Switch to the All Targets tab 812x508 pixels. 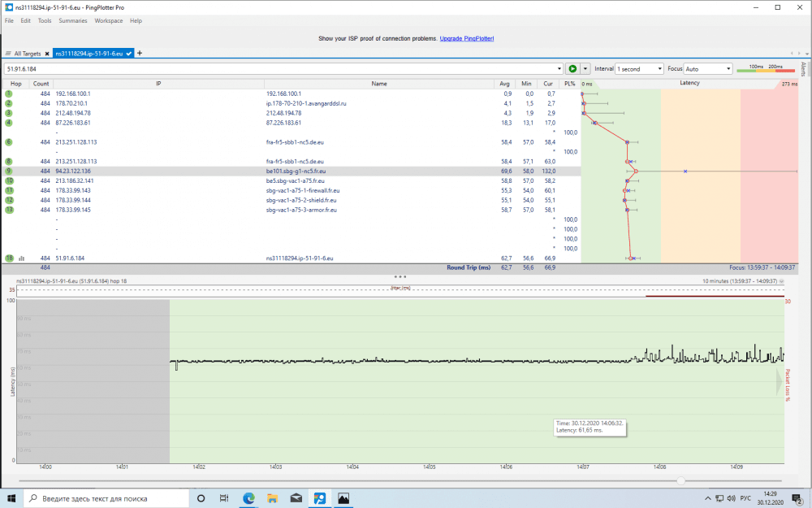(x=24, y=54)
